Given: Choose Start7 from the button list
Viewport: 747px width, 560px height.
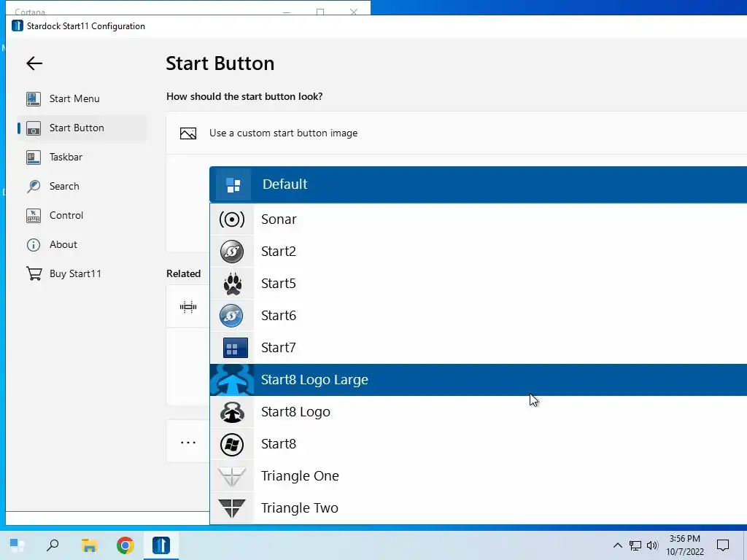Looking at the screenshot, I should [479, 348].
